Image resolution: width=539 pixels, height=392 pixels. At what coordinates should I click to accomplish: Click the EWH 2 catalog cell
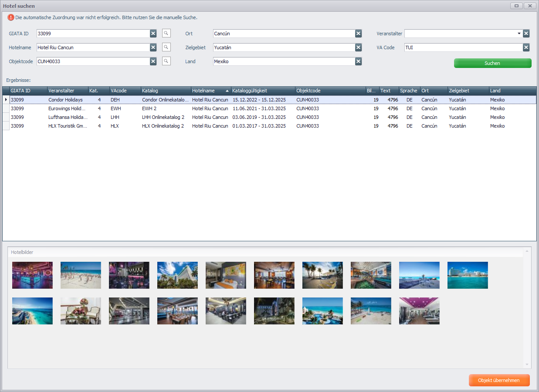pos(166,108)
